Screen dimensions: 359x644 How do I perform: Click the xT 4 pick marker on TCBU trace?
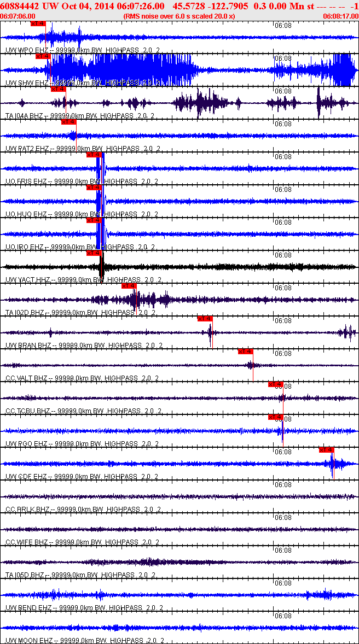pos(275,384)
